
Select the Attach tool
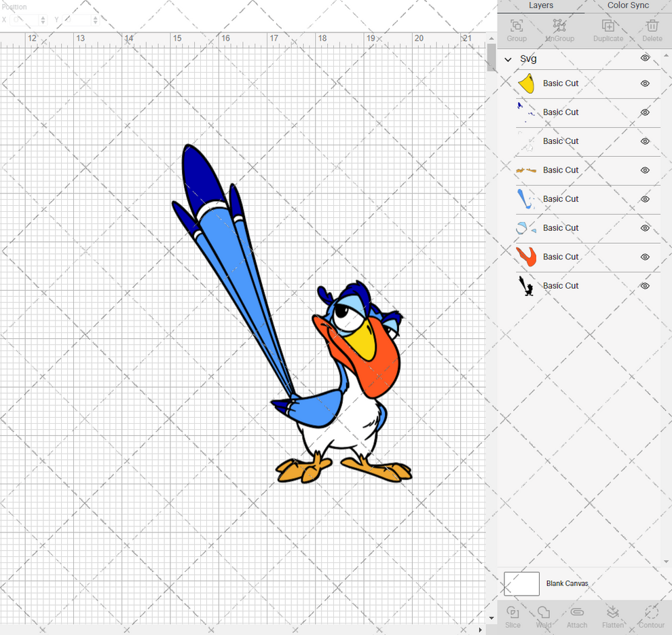pos(577,617)
